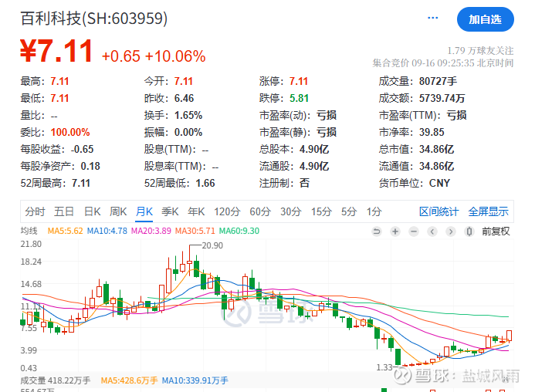The image size is (535, 392).
Task: Switch to the 分时 chart tab
Action: [x=35, y=211]
